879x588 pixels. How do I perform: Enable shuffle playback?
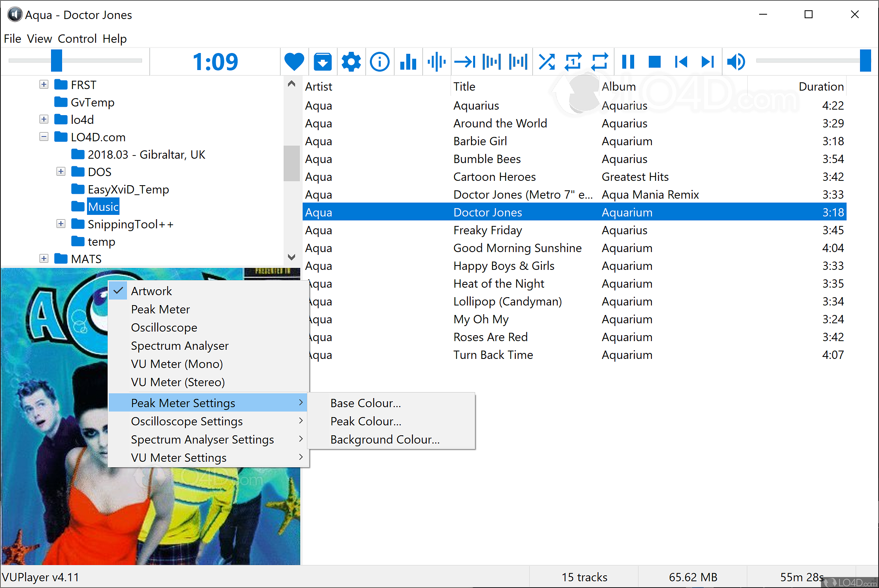click(x=547, y=61)
